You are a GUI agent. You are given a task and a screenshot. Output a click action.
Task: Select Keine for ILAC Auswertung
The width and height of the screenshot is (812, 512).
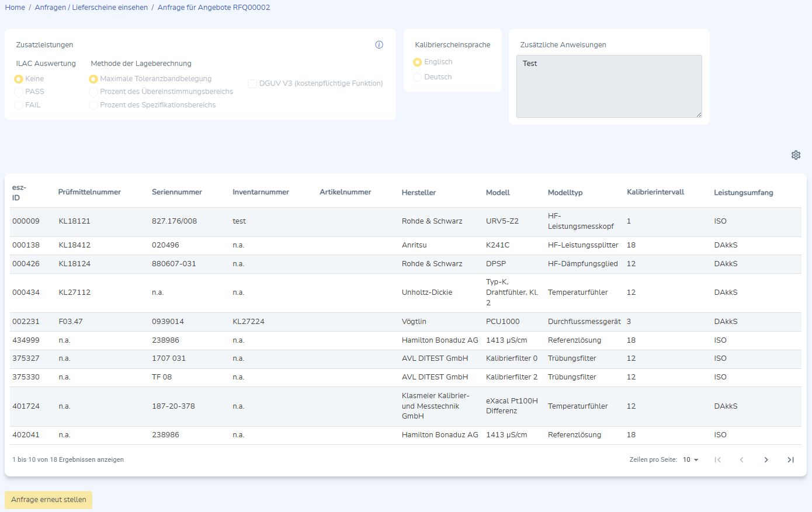[19, 79]
